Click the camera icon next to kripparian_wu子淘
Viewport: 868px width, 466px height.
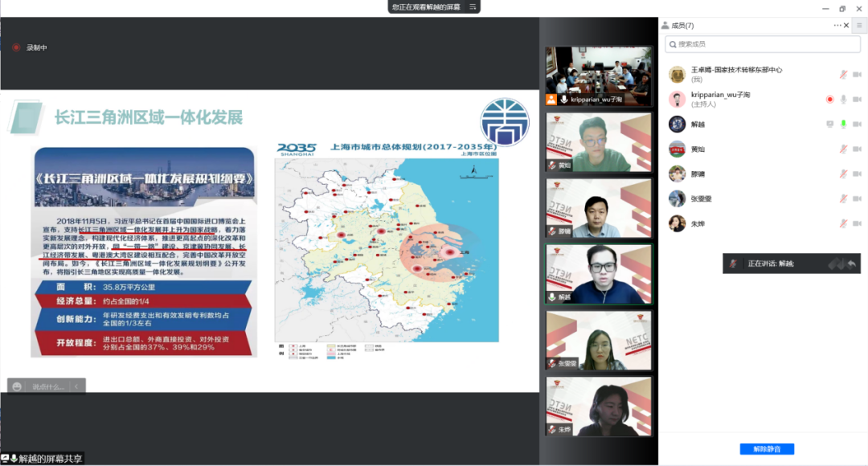coord(857,98)
